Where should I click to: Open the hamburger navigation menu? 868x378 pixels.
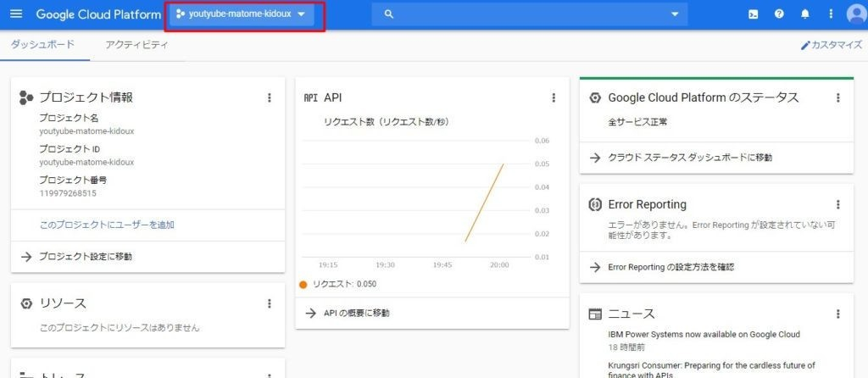(x=16, y=15)
